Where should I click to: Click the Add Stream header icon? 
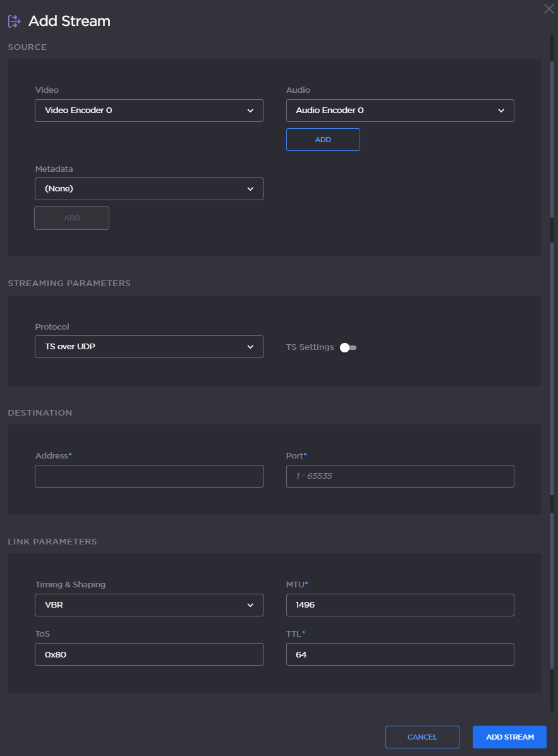pos(13,21)
